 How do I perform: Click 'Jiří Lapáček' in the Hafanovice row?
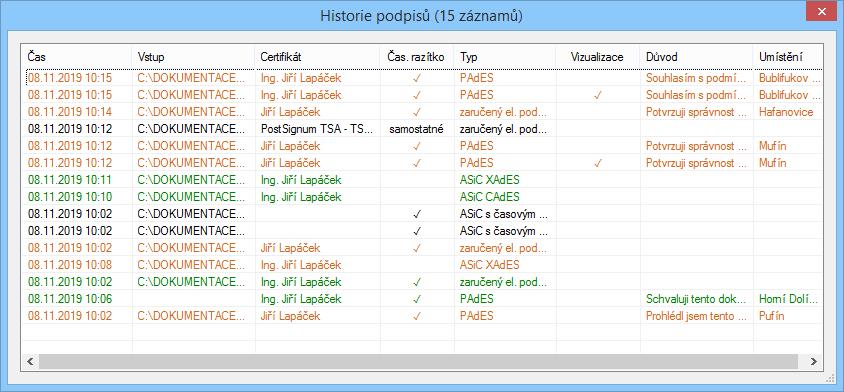tap(290, 112)
